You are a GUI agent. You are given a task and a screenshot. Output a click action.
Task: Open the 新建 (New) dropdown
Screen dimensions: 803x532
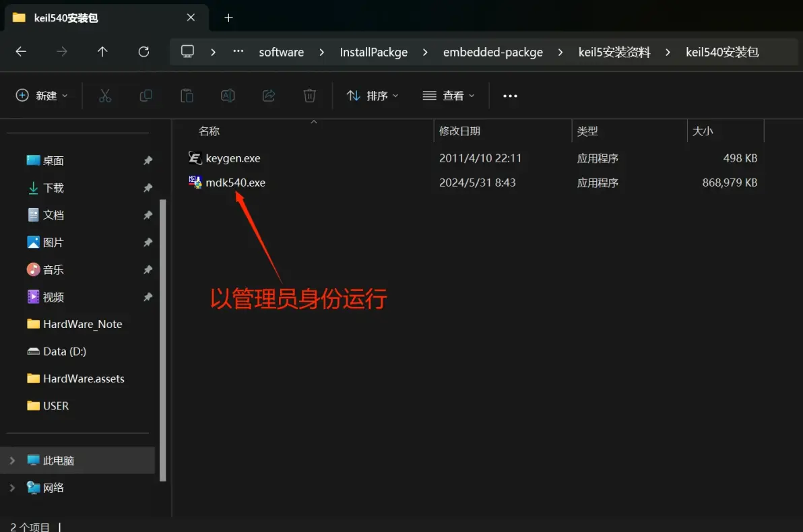[x=42, y=96]
